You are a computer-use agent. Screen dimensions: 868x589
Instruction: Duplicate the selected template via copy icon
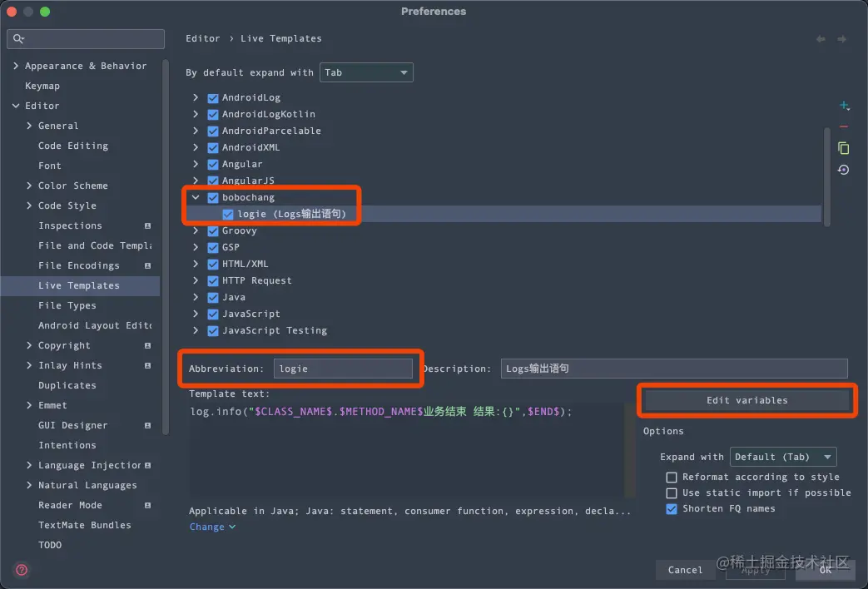pyautogui.click(x=844, y=148)
